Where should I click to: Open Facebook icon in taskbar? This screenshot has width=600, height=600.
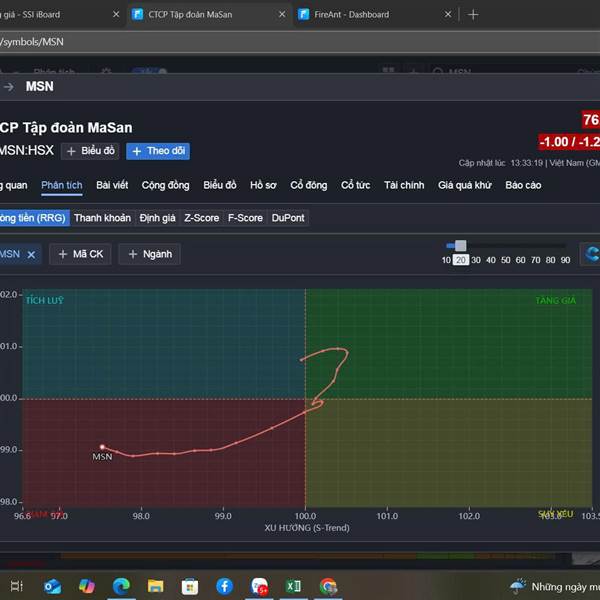pyautogui.click(x=224, y=586)
